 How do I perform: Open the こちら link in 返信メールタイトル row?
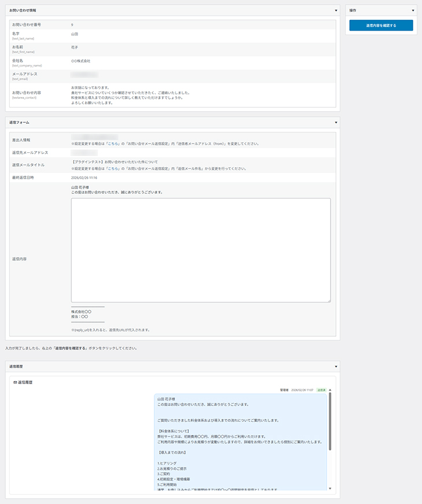(113, 168)
